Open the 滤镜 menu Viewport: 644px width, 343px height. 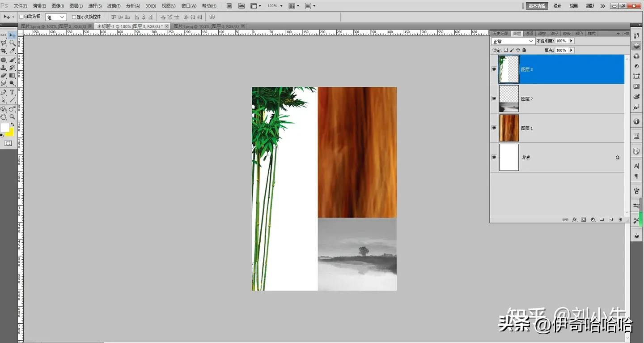tap(114, 6)
